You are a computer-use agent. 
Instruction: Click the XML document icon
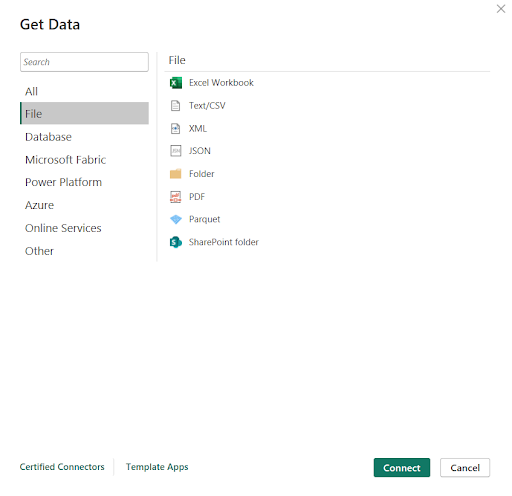[175, 128]
